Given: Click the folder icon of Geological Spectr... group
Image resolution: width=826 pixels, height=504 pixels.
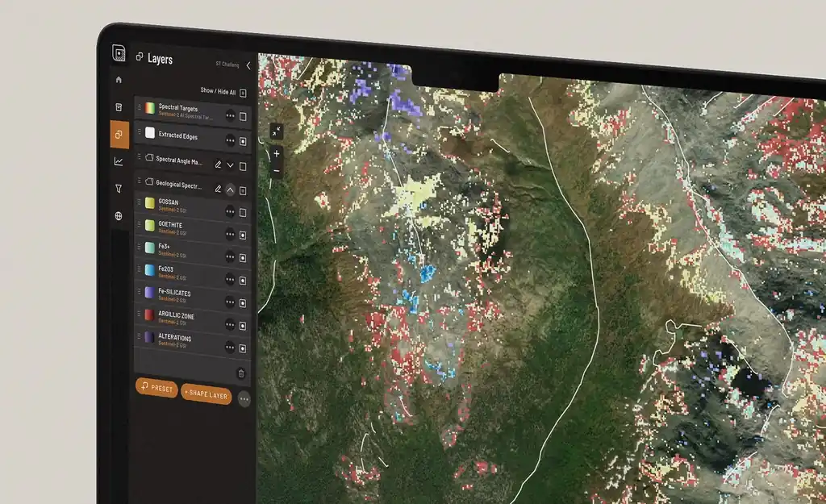Looking at the screenshot, I should point(149,181).
